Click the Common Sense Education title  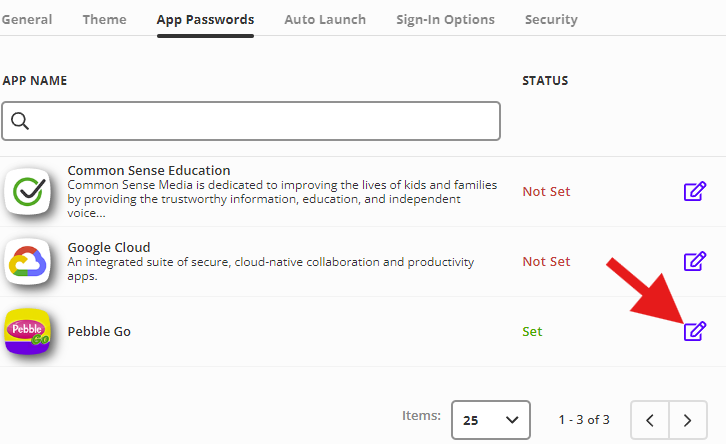tap(149, 170)
